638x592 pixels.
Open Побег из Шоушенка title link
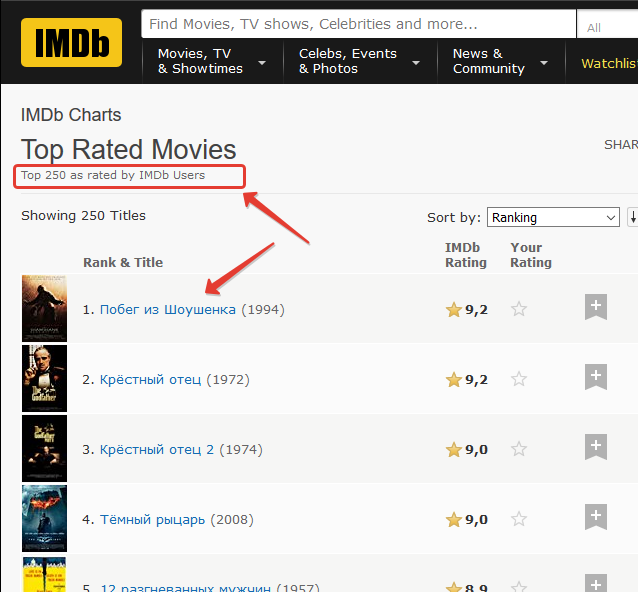(x=168, y=310)
